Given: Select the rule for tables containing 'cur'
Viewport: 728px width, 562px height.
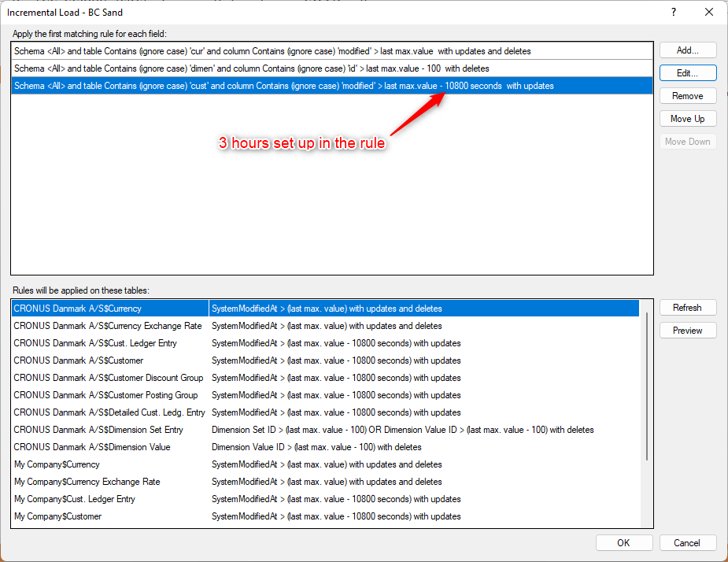Looking at the screenshot, I should (x=332, y=51).
